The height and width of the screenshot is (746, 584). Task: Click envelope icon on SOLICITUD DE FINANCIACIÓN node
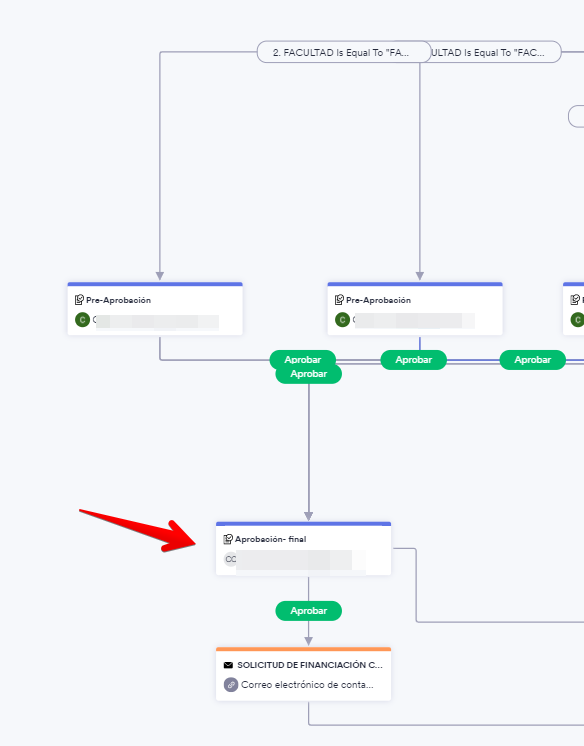pyautogui.click(x=228, y=665)
